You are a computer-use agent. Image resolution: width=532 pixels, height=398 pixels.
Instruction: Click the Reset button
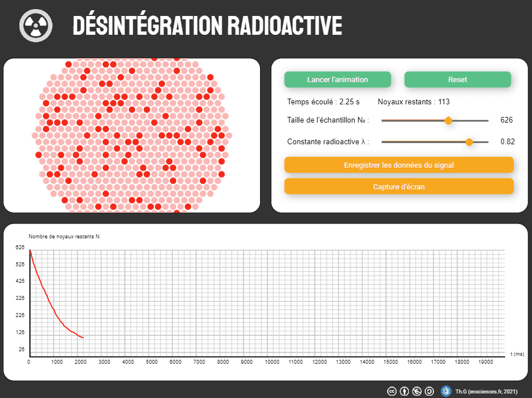tap(457, 79)
